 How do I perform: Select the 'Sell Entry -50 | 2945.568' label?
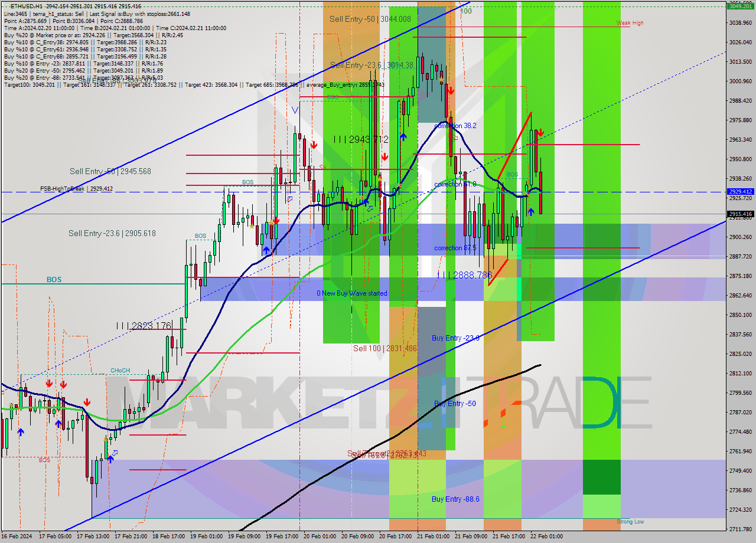click(110, 171)
